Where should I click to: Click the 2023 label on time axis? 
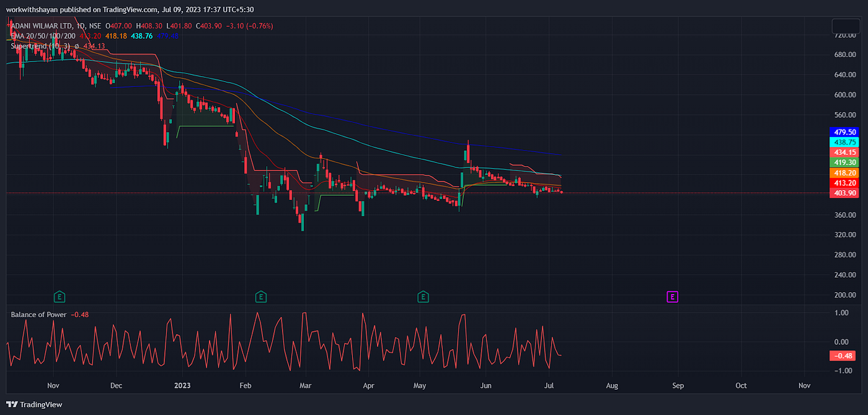click(182, 386)
